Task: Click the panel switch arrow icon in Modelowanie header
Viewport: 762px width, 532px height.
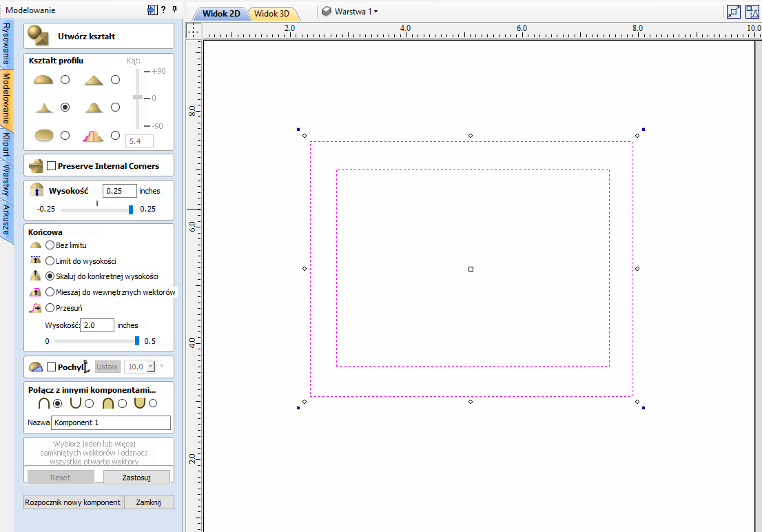Action: pyautogui.click(x=152, y=10)
